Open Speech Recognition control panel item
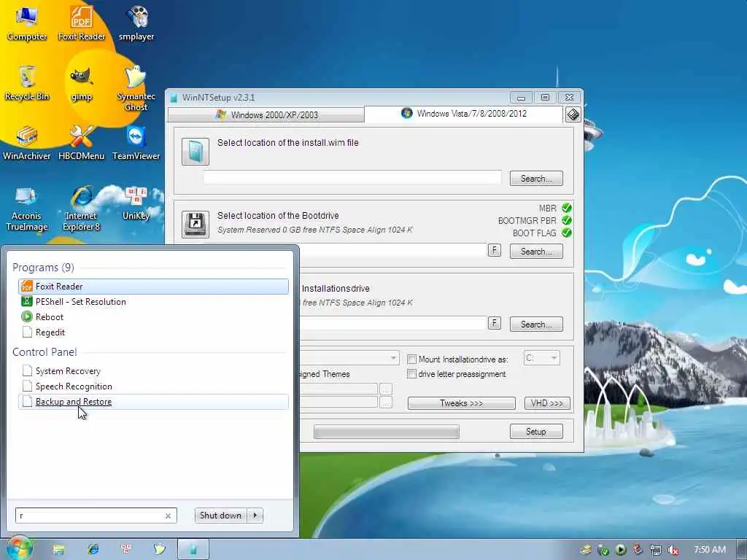The image size is (747, 560). [153, 386]
